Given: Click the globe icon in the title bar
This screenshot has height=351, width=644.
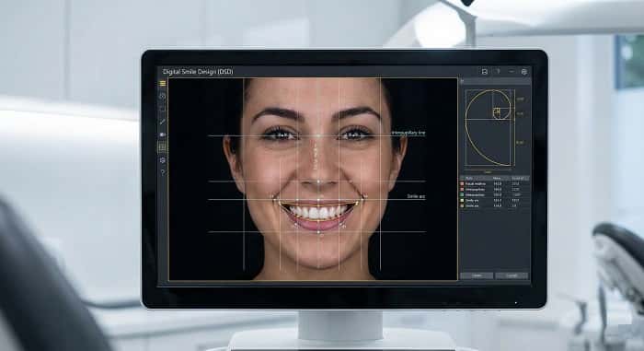Looking at the screenshot, I should click(524, 72).
